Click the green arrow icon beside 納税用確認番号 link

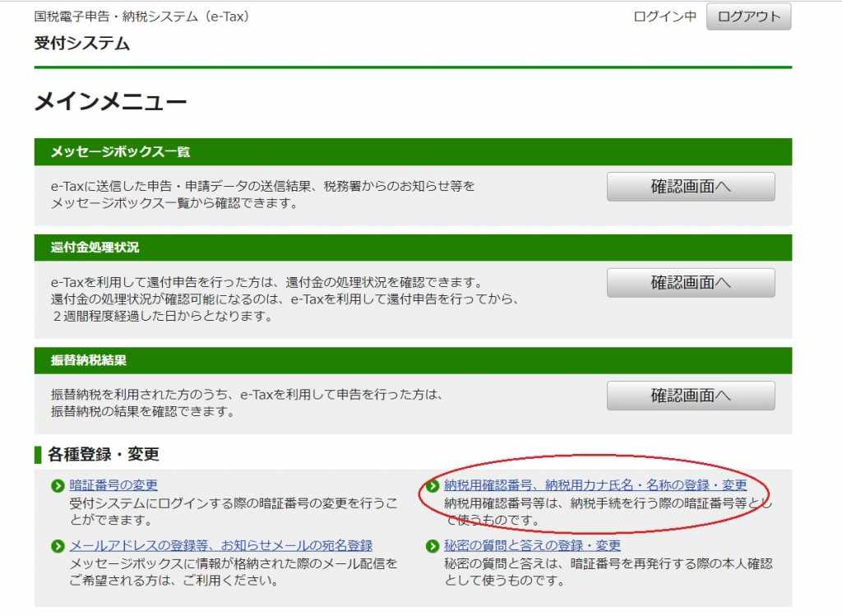tap(433, 486)
